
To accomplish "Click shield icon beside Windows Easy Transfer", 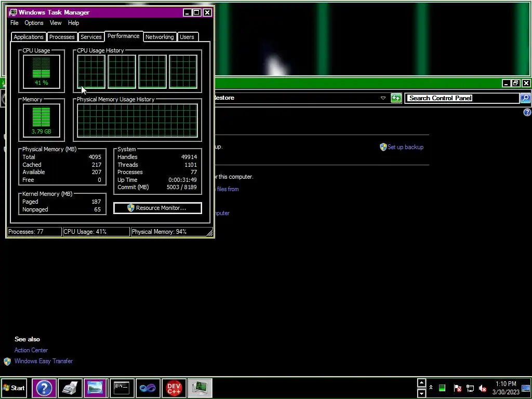I will click(x=7, y=362).
